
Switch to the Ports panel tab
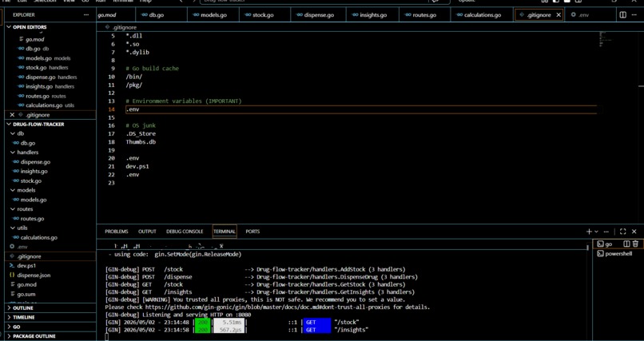[x=252, y=232]
